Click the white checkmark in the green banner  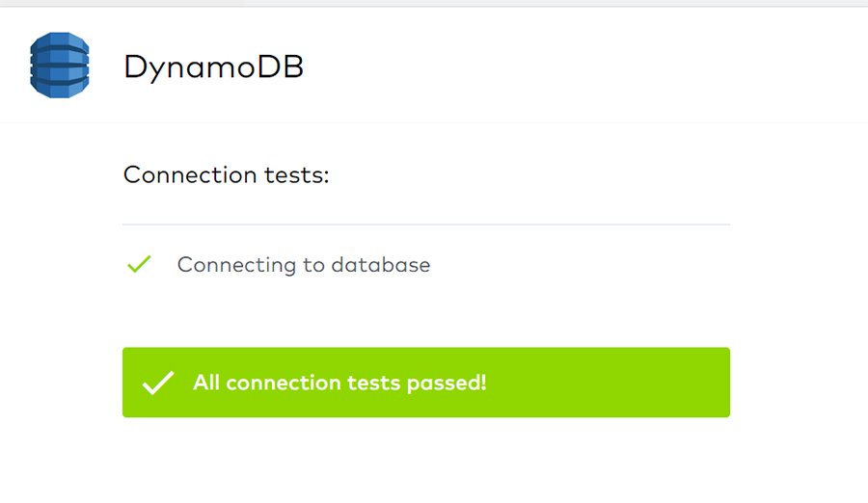[158, 383]
